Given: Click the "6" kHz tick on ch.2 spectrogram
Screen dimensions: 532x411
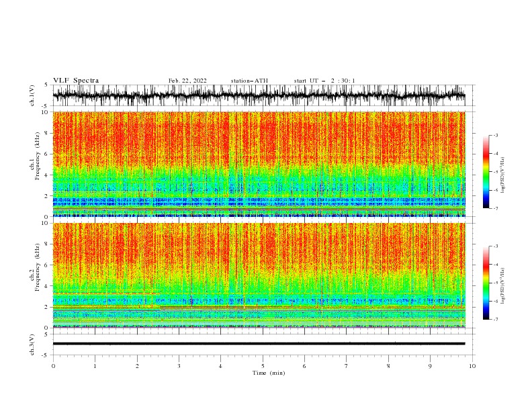Looking at the screenshot, I should pyautogui.click(x=47, y=265).
